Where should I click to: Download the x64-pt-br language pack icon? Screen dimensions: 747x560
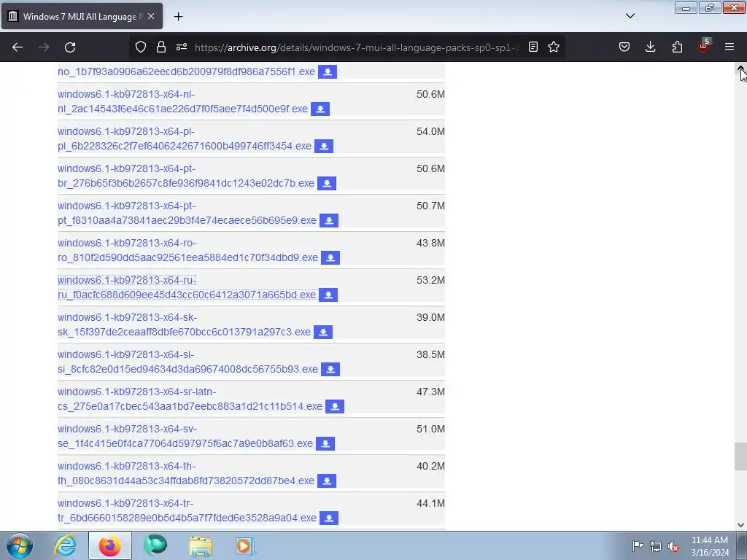[x=327, y=183]
